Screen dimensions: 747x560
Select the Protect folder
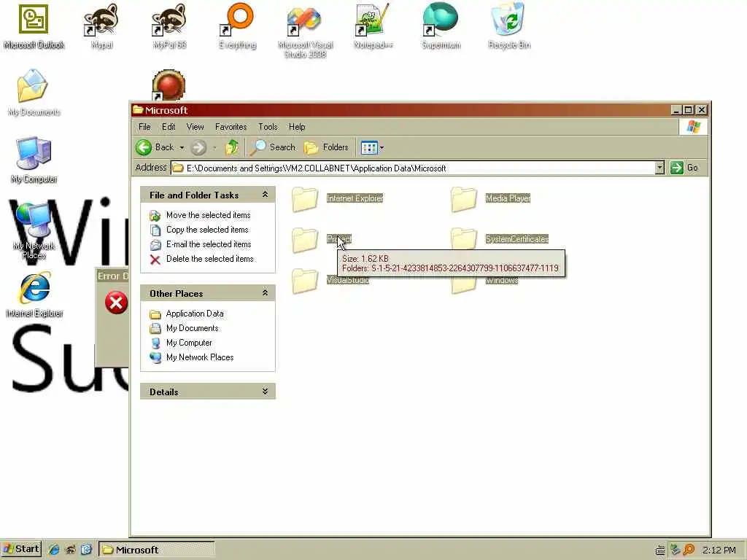[322, 239]
